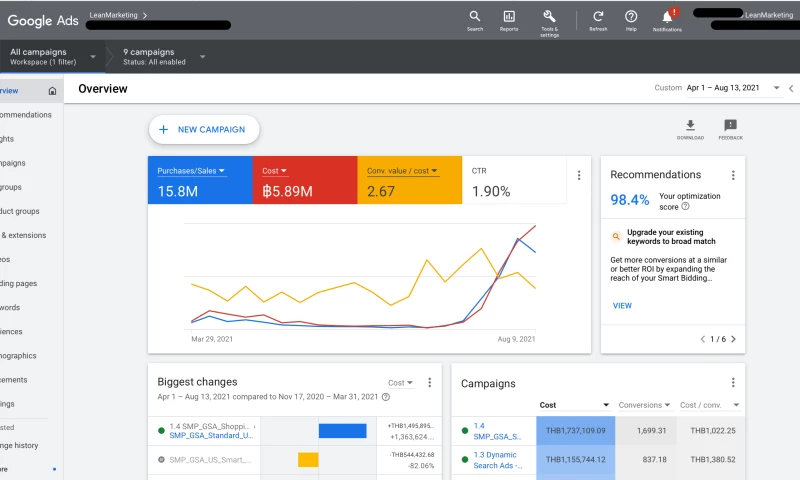Select the CTR metric tile
Viewport: 800px width, 480px height.
pyautogui.click(x=510, y=181)
